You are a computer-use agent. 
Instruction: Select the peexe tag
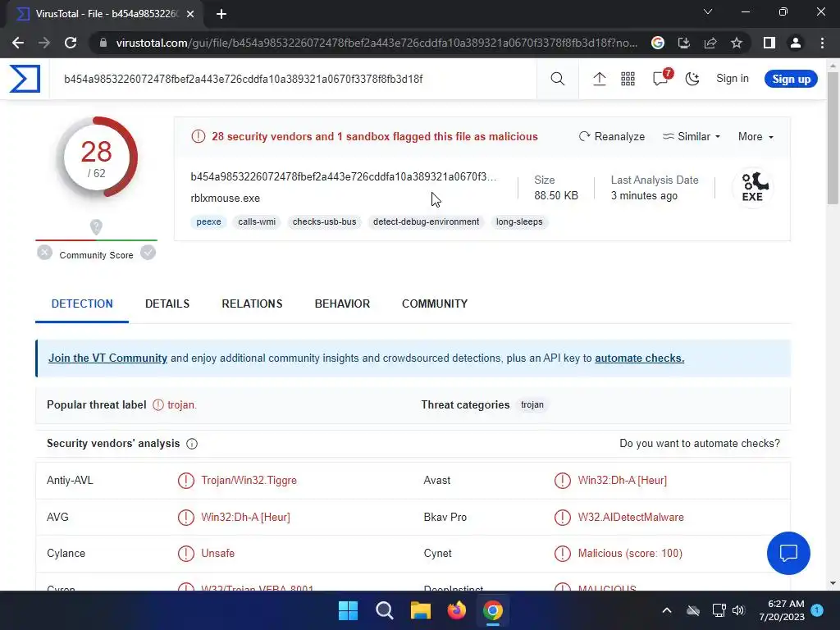(208, 221)
